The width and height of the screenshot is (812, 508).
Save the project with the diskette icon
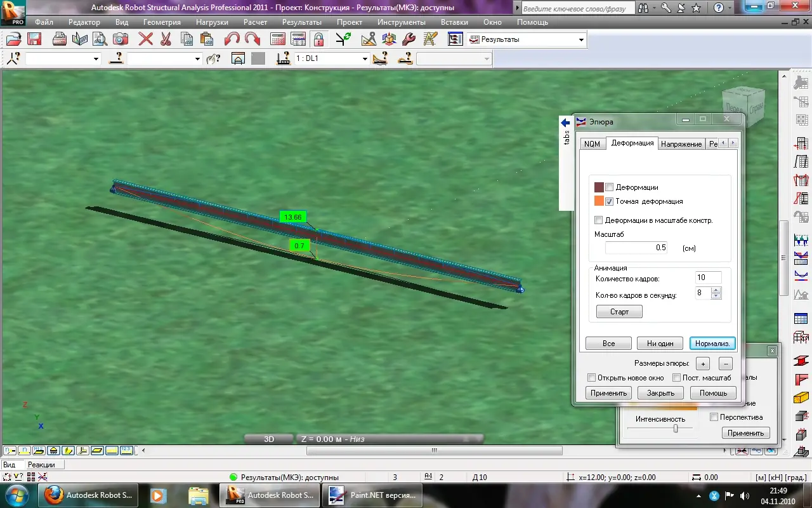point(34,39)
